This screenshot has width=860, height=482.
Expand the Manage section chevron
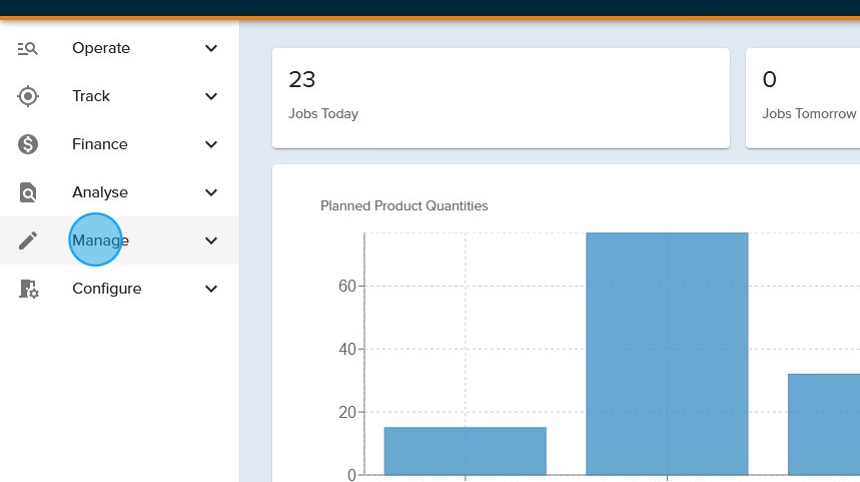click(211, 240)
